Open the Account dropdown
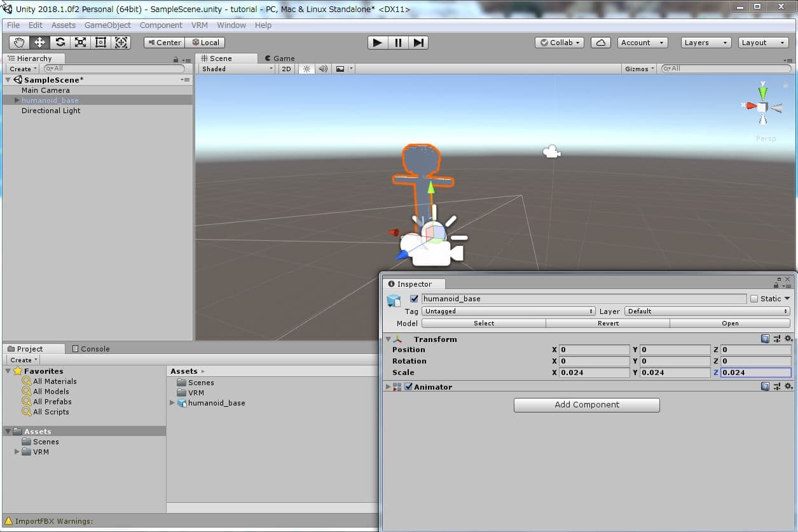The image size is (798, 532). pyautogui.click(x=642, y=43)
